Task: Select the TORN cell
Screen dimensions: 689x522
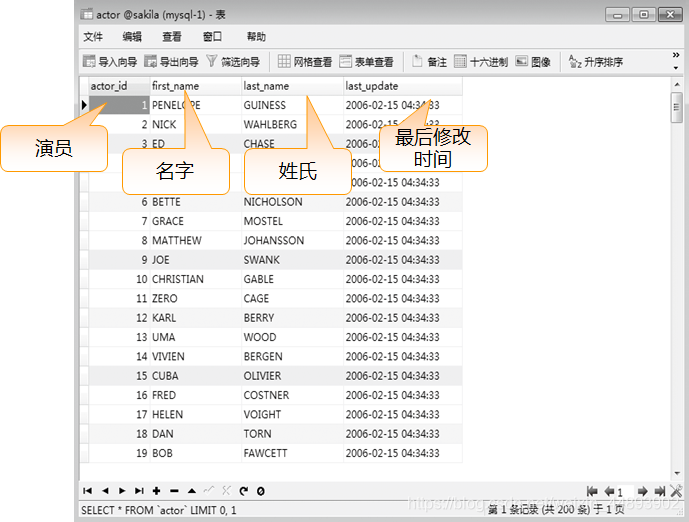Action: coord(292,434)
